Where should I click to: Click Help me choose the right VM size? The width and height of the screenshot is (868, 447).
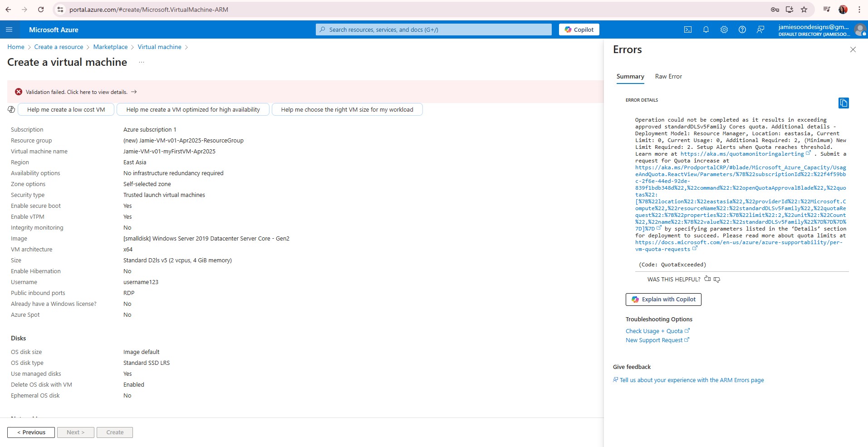pos(347,110)
